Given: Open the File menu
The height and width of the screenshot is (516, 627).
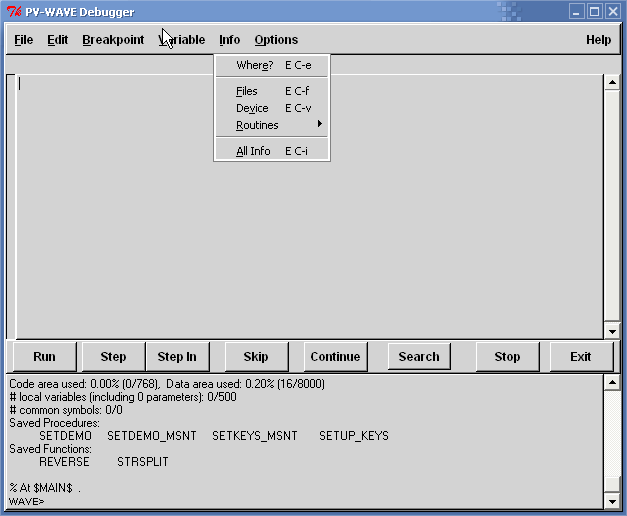Looking at the screenshot, I should 24,40.
